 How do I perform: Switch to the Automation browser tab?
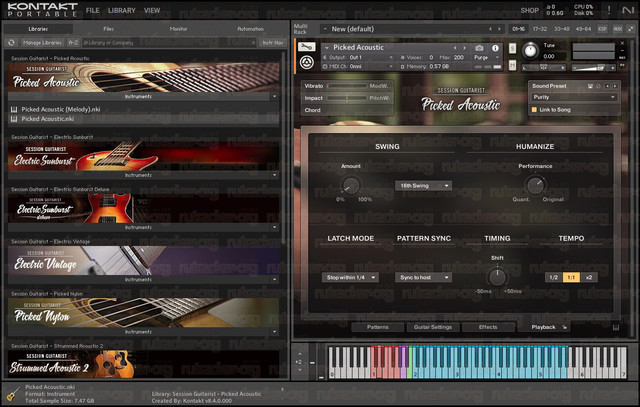click(250, 29)
